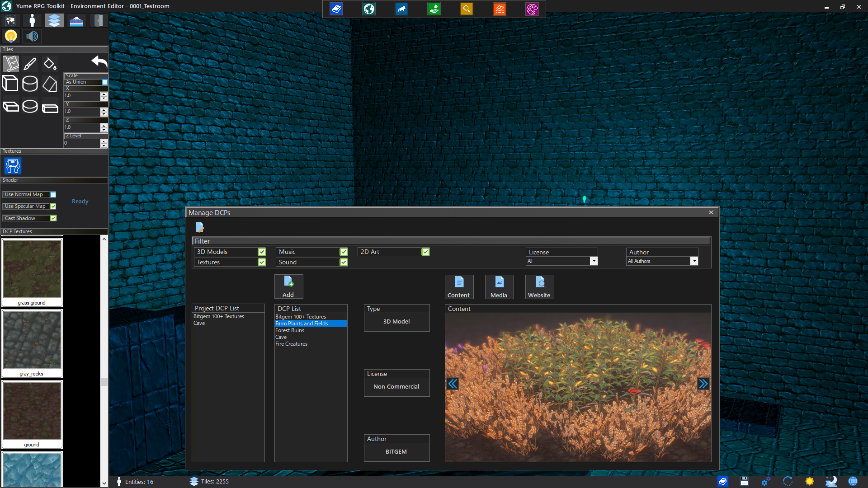Open the purple paint palette icon

tap(532, 9)
